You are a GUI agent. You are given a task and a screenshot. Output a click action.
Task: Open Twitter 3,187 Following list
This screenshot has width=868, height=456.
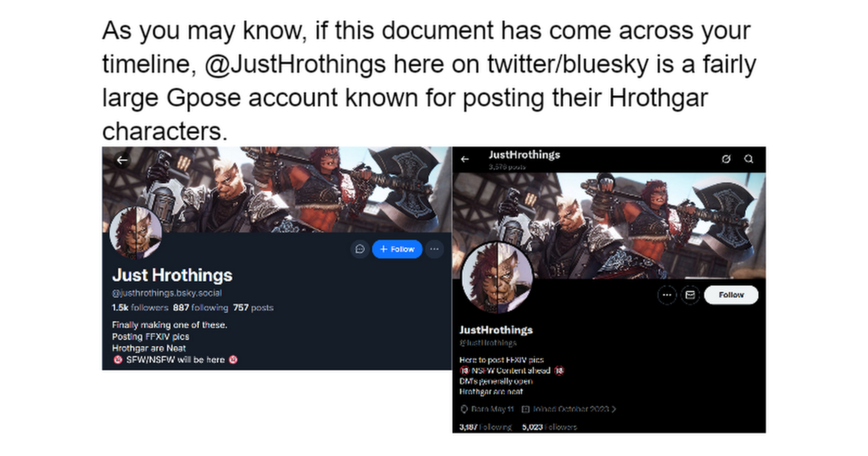[x=485, y=427]
